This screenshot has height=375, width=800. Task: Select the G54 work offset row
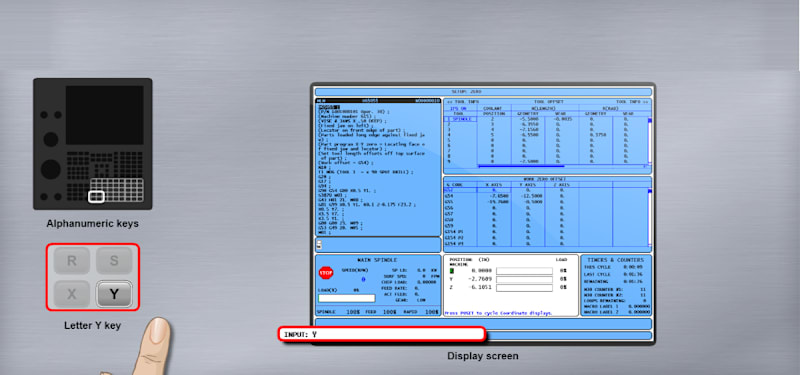tap(546, 195)
